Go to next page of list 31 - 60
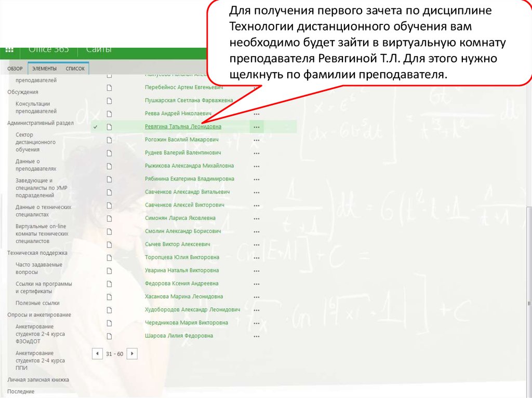The image size is (532, 398). pyautogui.click(x=132, y=353)
